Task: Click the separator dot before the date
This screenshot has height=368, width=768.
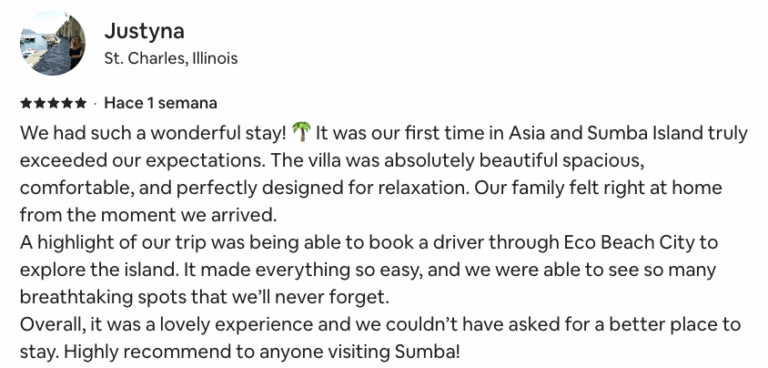Action: click(x=95, y=104)
